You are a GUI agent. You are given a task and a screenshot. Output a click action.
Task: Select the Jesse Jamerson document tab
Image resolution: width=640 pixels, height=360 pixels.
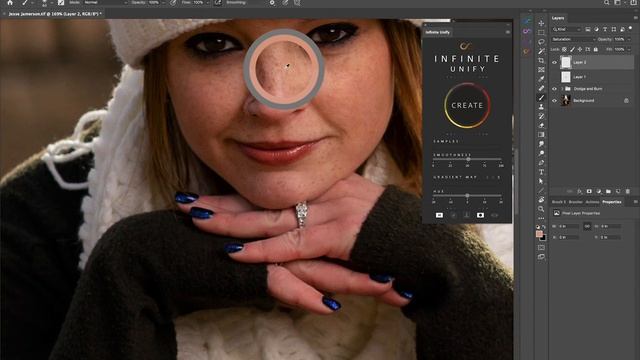point(55,14)
